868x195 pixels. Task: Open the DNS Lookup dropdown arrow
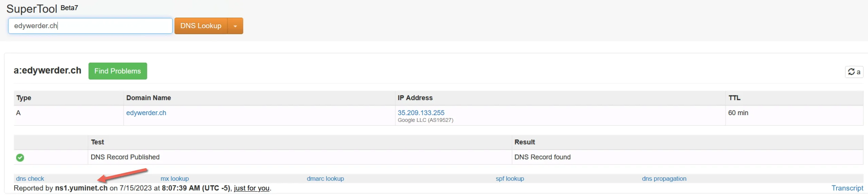[x=235, y=26]
